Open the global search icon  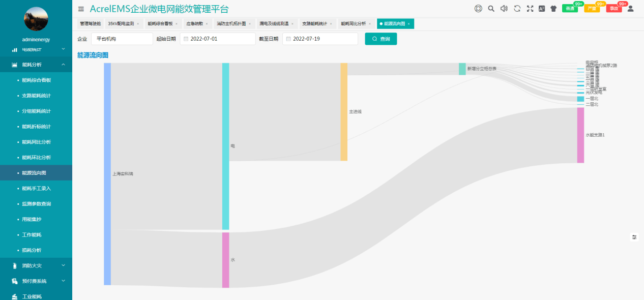point(490,9)
